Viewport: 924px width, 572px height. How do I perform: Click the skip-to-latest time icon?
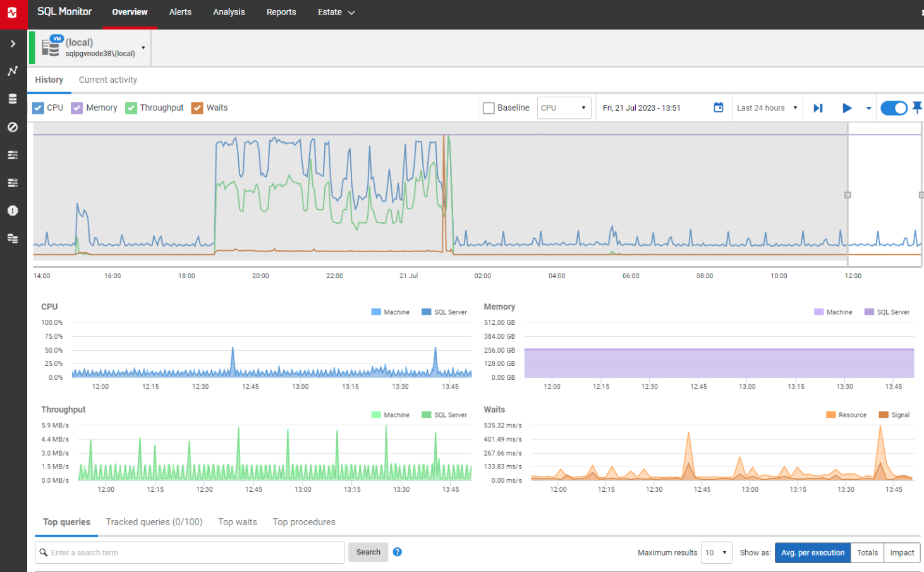tap(818, 108)
